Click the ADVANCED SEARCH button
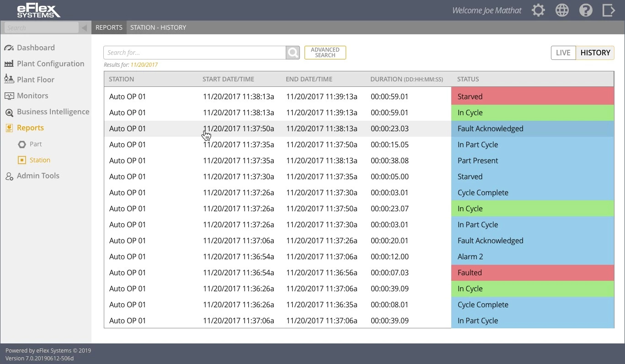The image size is (625, 364). (325, 53)
